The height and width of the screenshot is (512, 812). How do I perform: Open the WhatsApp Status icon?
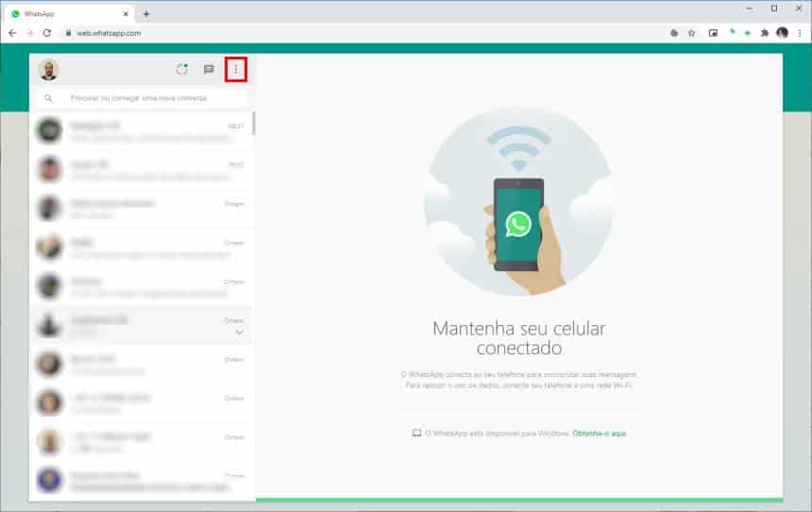tap(182, 69)
